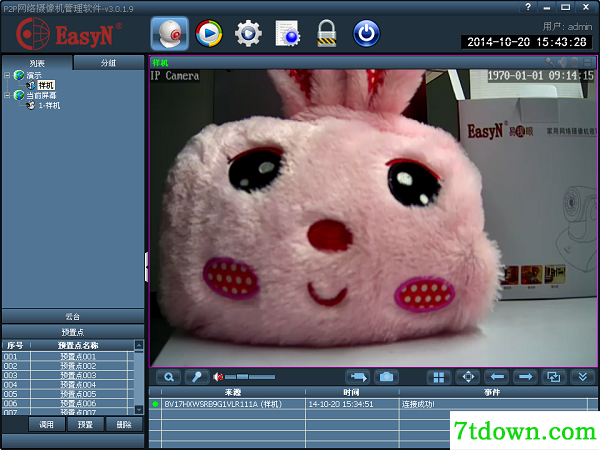Click the 时间 column header

pos(351,392)
